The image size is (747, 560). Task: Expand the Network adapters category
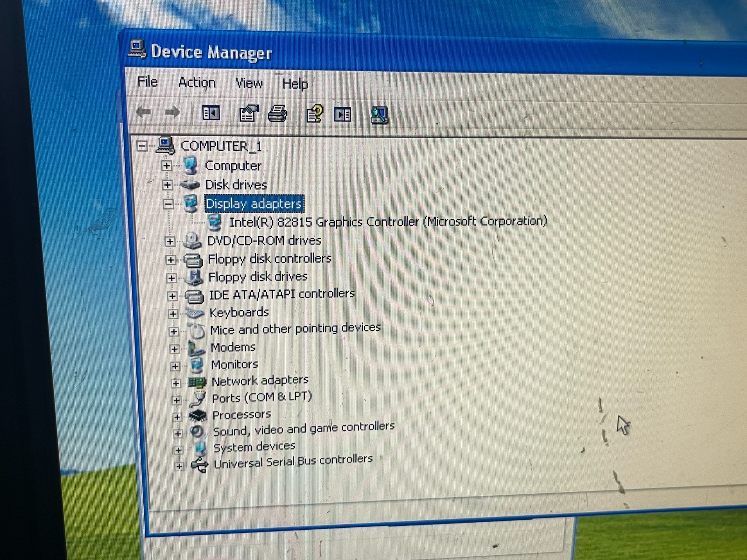click(x=176, y=383)
